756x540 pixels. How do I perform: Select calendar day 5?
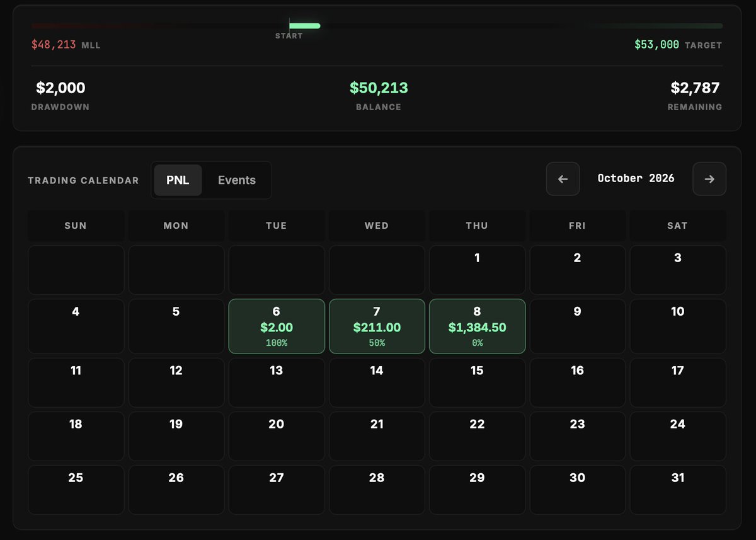pos(176,326)
